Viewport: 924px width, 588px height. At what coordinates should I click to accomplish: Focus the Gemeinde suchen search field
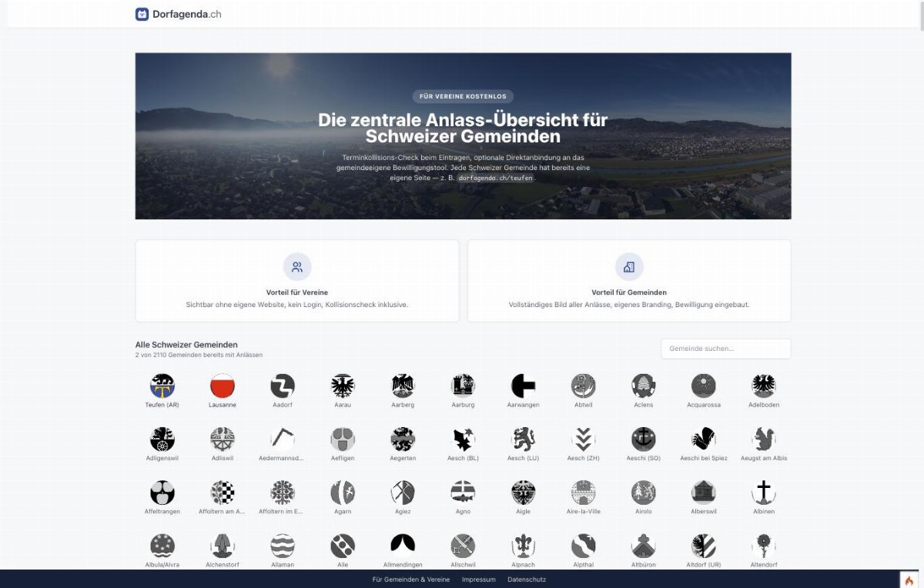tap(725, 349)
